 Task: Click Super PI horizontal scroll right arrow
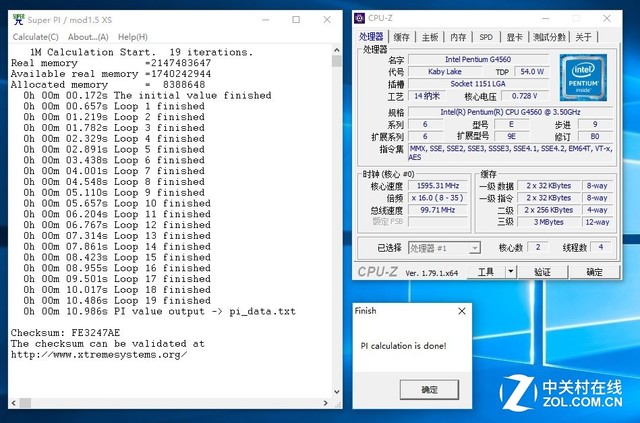click(x=325, y=403)
